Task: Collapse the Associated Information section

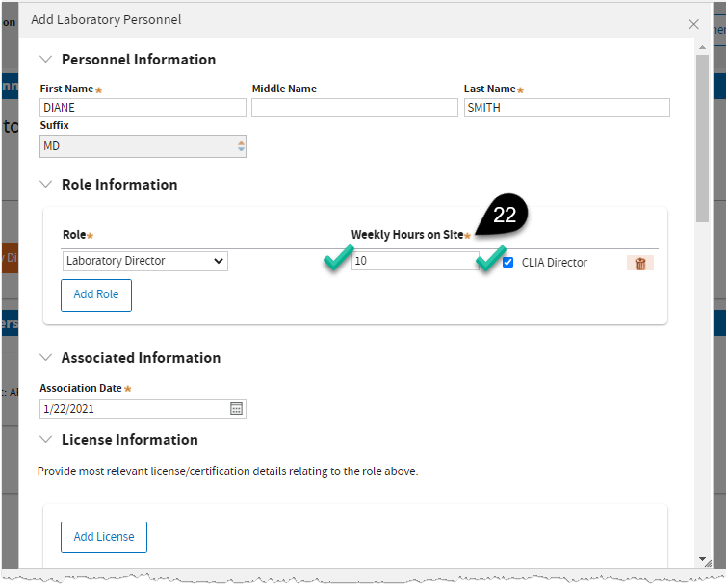Action: click(45, 358)
